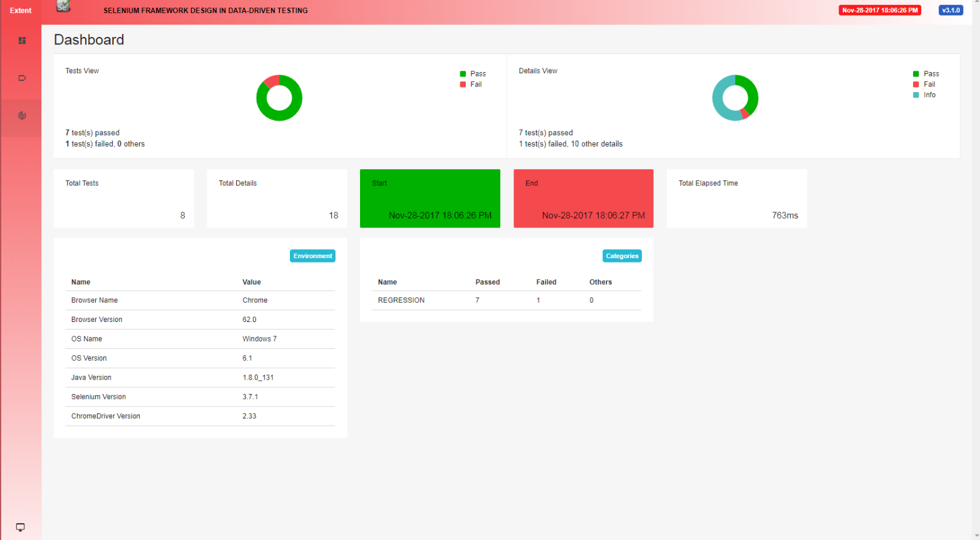Click the green Start time card

(430, 199)
